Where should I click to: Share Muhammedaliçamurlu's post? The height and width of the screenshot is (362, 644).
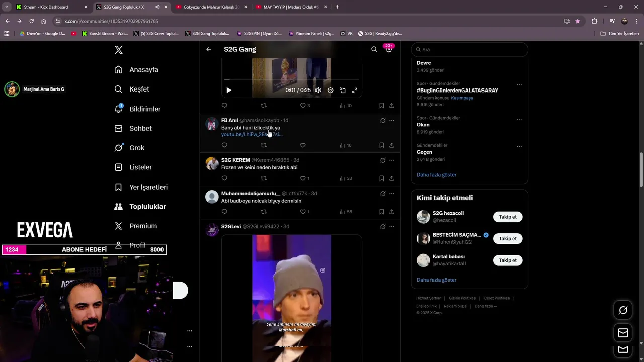coord(392,212)
